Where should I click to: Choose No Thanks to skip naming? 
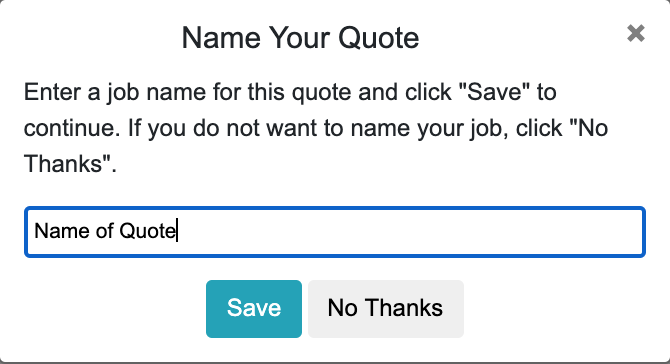point(386,308)
